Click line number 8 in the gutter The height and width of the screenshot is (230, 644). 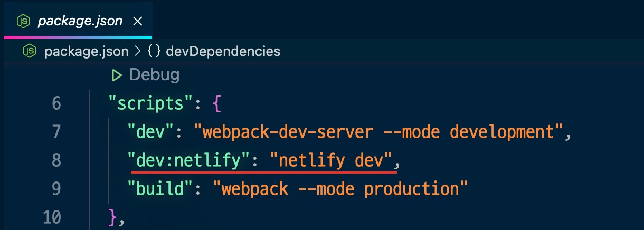tap(56, 160)
